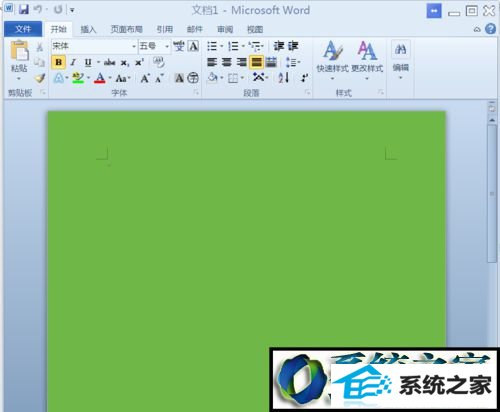Align text left

[x=212, y=62]
